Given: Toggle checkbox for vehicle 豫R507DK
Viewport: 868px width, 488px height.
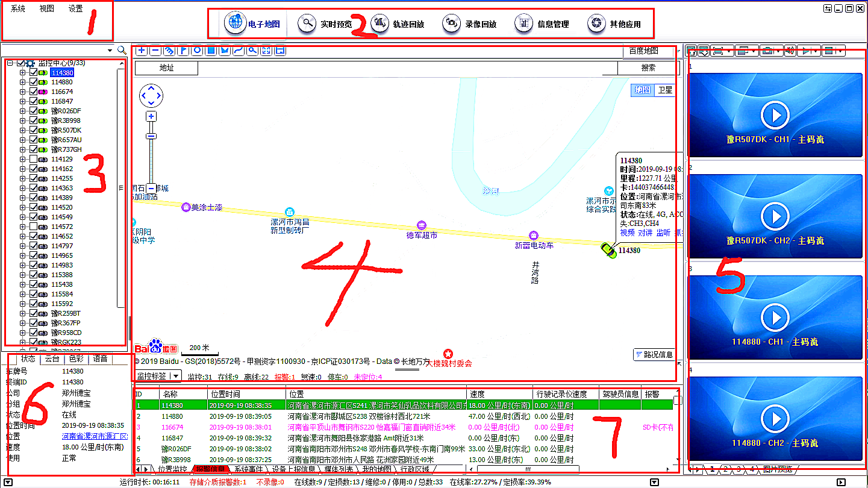Looking at the screenshot, I should pos(33,130).
